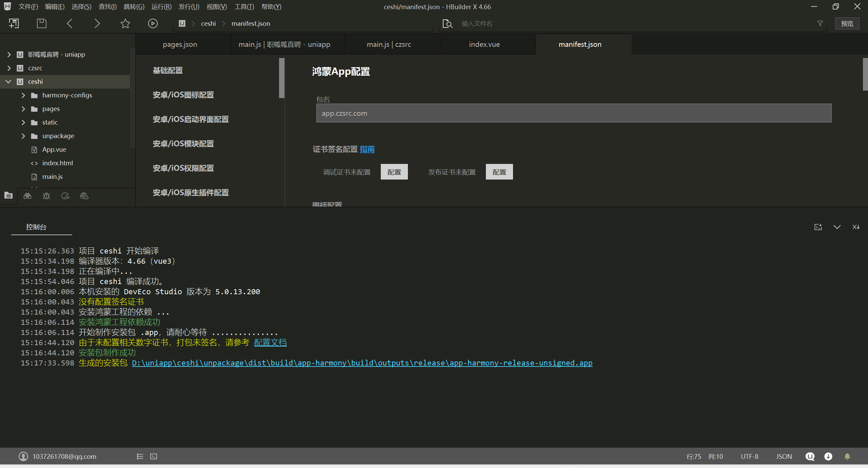Viewport: 868px width, 468px height.
Task: Open the 文件(F) menu
Action: click(28, 7)
